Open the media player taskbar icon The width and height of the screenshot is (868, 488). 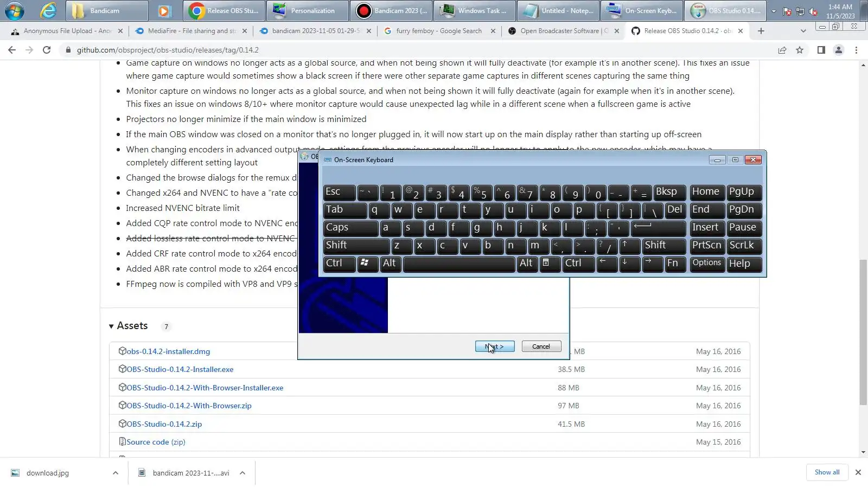pyautogui.click(x=164, y=10)
